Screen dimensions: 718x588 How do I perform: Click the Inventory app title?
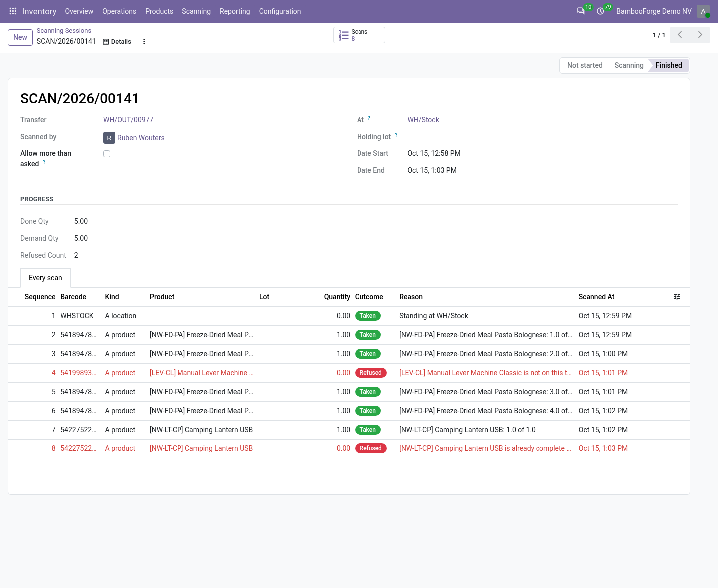[39, 11]
